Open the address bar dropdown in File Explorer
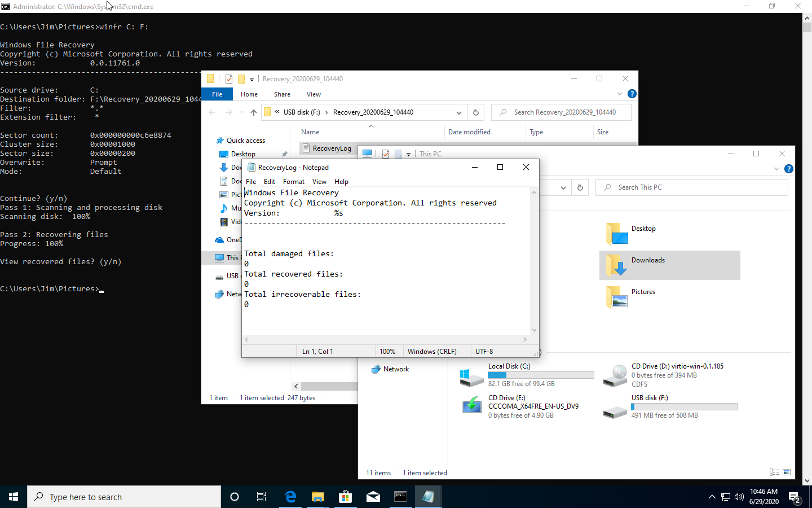This screenshot has width=812, height=508. pos(458,112)
